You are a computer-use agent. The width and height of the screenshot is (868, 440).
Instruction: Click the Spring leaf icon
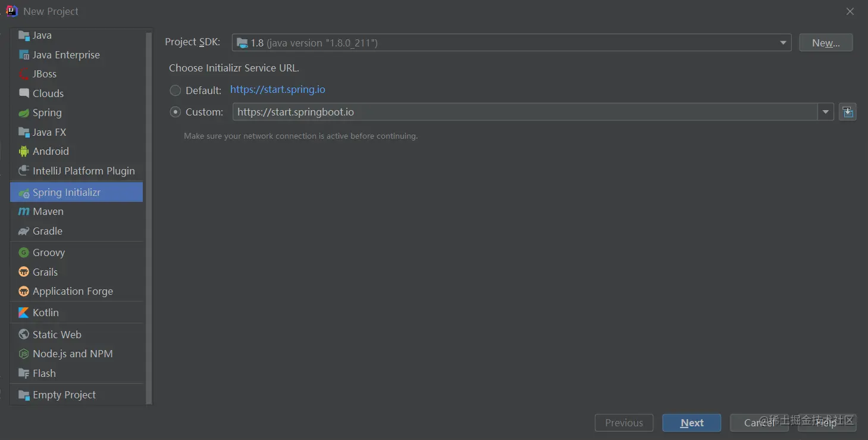tap(24, 113)
